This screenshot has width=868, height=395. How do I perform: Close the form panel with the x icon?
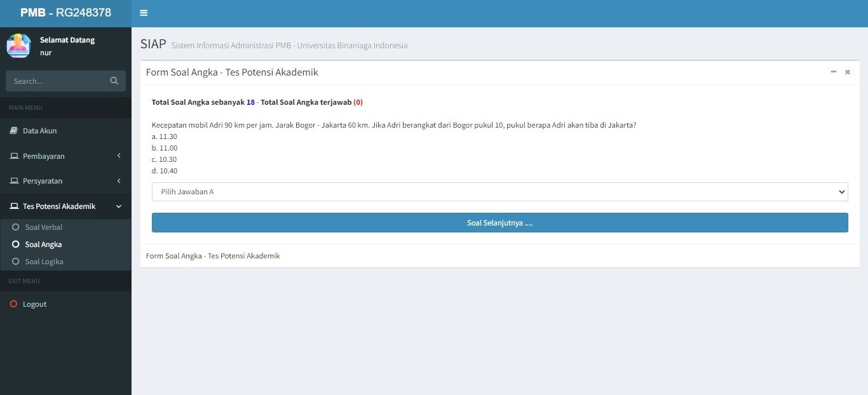(847, 72)
